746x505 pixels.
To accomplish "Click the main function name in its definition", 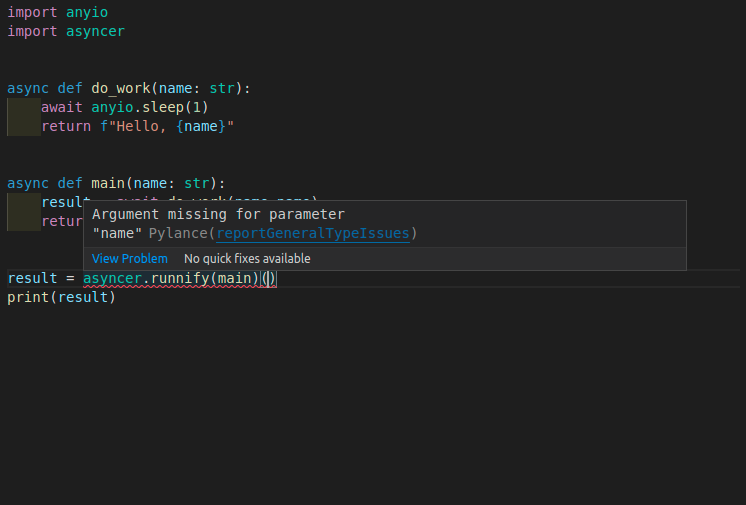I will click(x=108, y=183).
